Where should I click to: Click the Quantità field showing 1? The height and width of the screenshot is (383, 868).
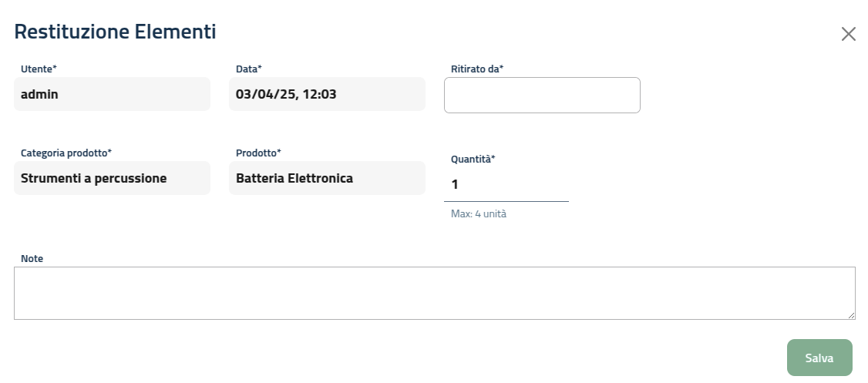tap(506, 184)
